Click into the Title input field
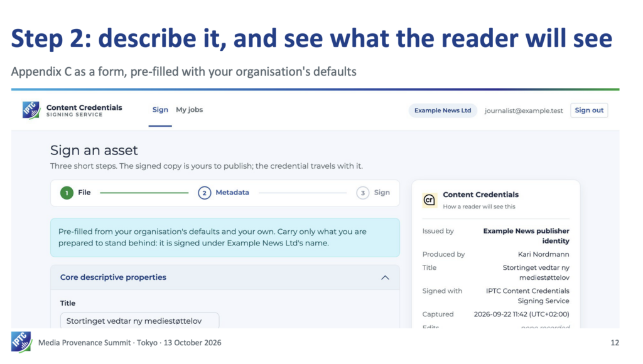This screenshot has height=364, width=643. [139, 321]
